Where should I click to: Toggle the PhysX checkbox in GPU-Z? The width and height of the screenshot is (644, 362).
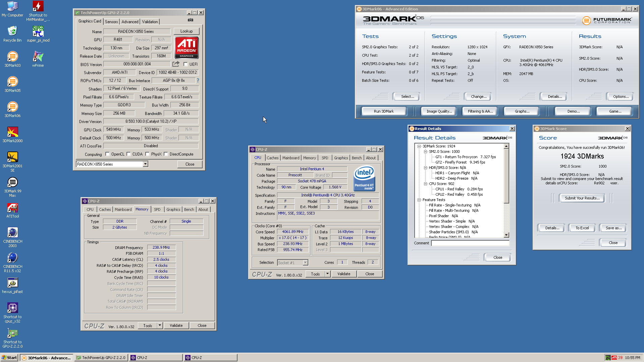pos(147,154)
